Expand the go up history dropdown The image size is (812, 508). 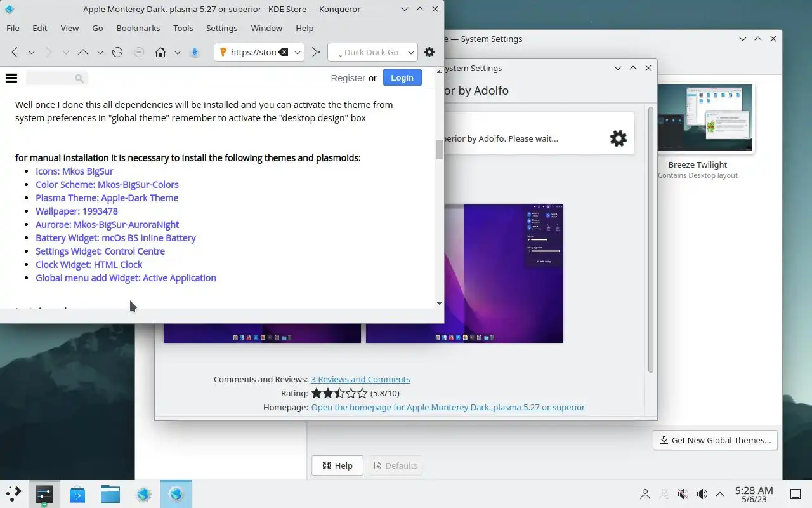100,52
